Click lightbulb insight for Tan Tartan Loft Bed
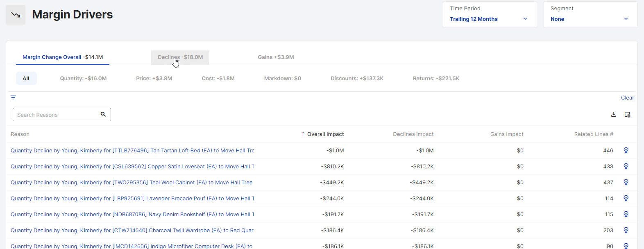The width and height of the screenshot is (644, 249). [626, 150]
